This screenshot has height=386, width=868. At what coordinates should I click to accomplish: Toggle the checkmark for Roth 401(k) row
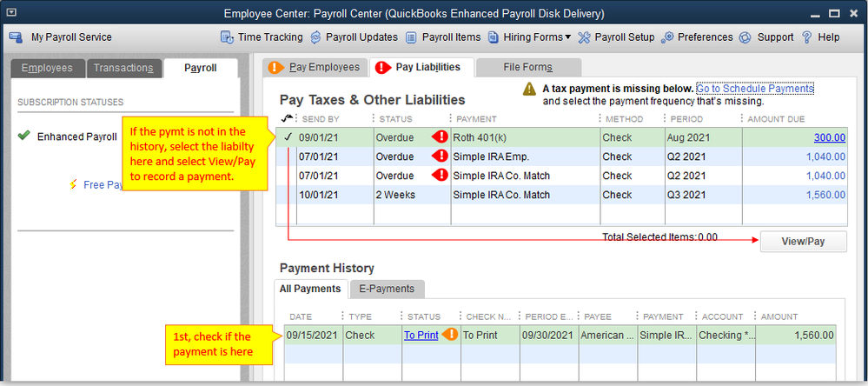tap(288, 137)
